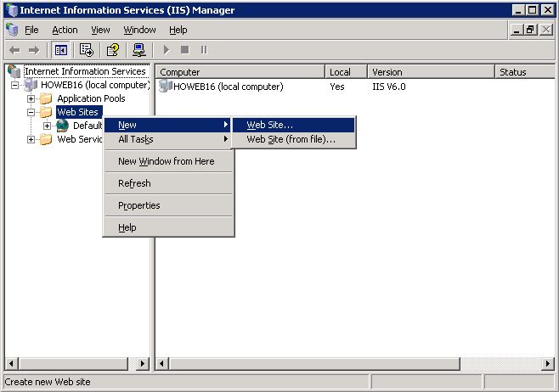Click the Forward arrow toolbar icon

pyautogui.click(x=34, y=50)
